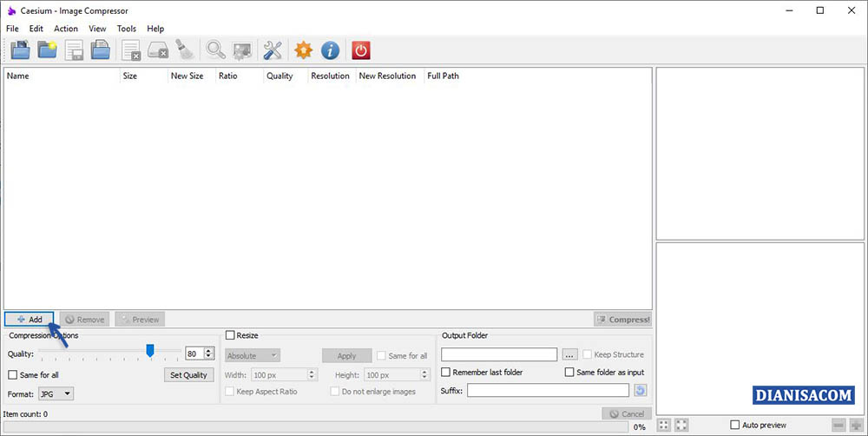Screen dimensions: 868x436
Task: Open the Format JPG dropdown
Action: click(56, 394)
